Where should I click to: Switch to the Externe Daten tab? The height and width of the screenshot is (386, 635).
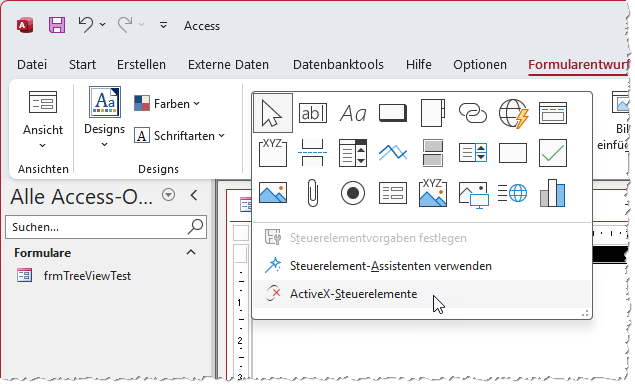click(x=228, y=64)
